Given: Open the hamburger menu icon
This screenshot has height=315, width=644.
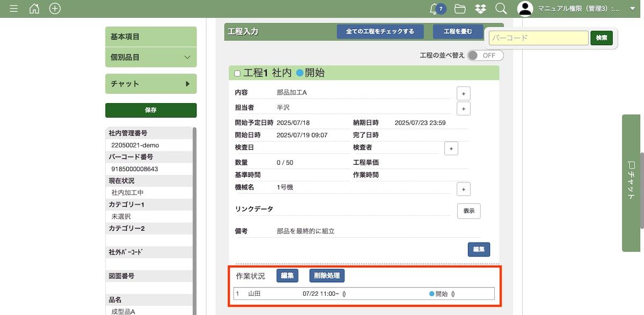Looking at the screenshot, I should [x=14, y=9].
